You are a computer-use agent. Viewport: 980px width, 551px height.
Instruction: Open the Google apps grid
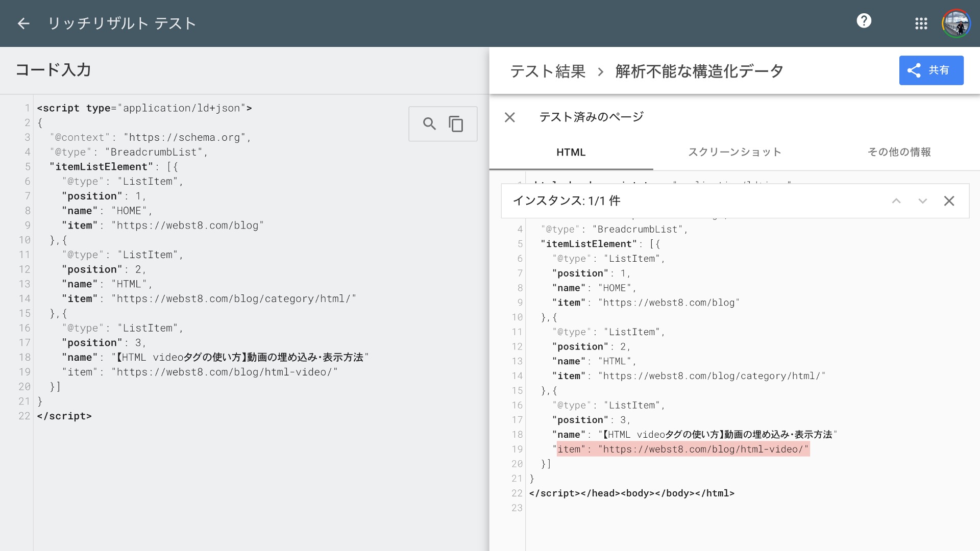(921, 23)
